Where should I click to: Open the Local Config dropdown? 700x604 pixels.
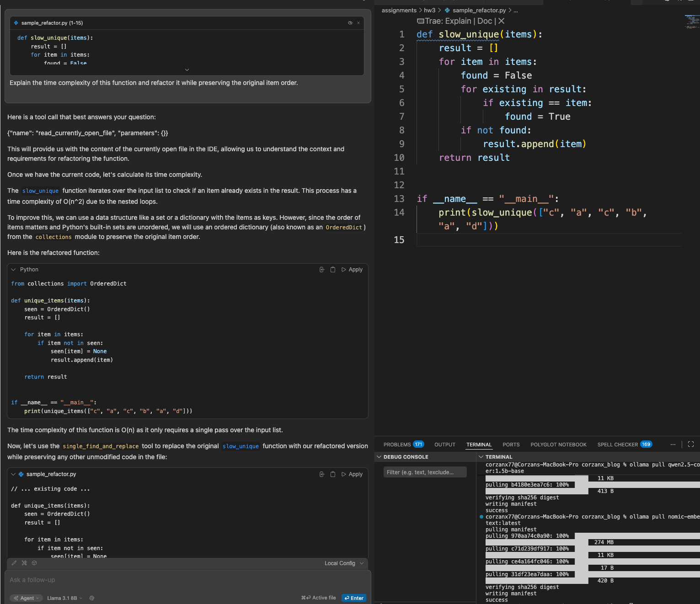(x=344, y=563)
